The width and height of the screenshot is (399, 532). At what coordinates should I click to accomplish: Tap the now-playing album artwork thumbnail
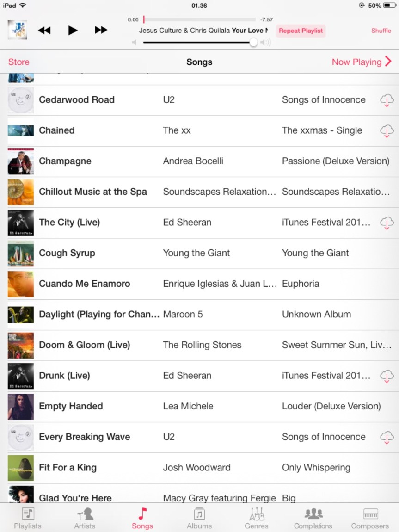tap(17, 30)
